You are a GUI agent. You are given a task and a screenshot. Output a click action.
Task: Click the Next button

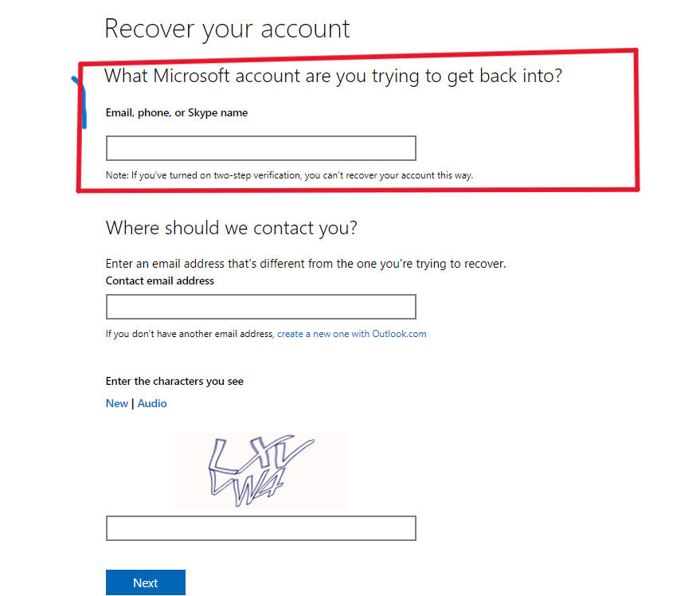(146, 582)
